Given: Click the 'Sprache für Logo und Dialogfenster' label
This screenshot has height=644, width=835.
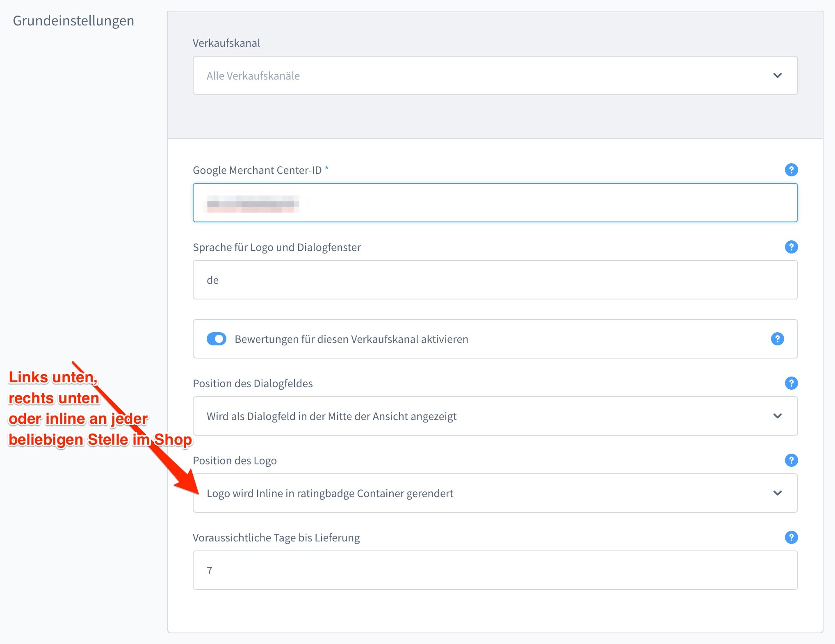Looking at the screenshot, I should tap(277, 247).
